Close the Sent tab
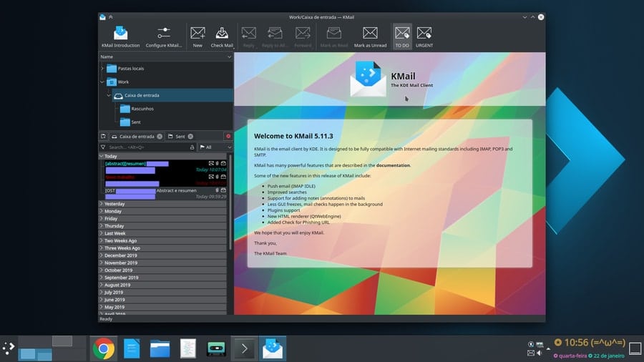The height and width of the screenshot is (362, 644). (x=190, y=136)
